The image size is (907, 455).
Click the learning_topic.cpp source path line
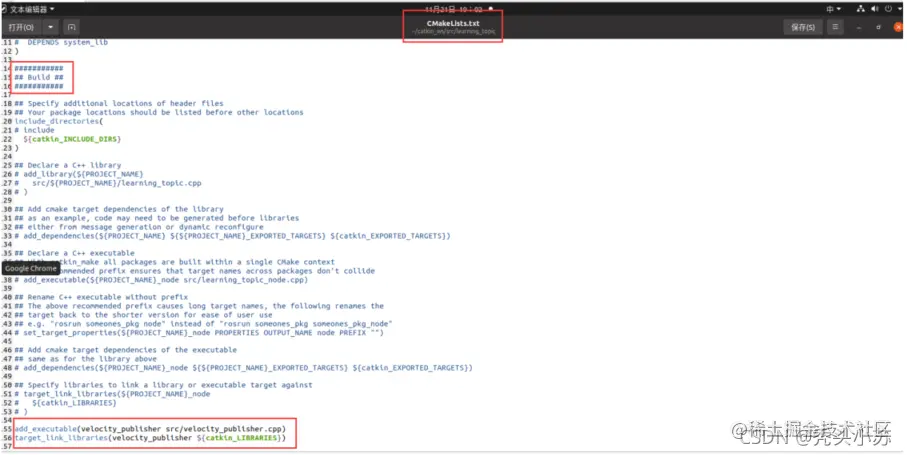pyautogui.click(x=108, y=183)
